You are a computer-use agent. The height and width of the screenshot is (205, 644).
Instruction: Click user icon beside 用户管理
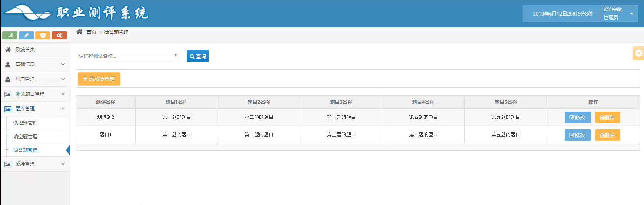coord(8,79)
